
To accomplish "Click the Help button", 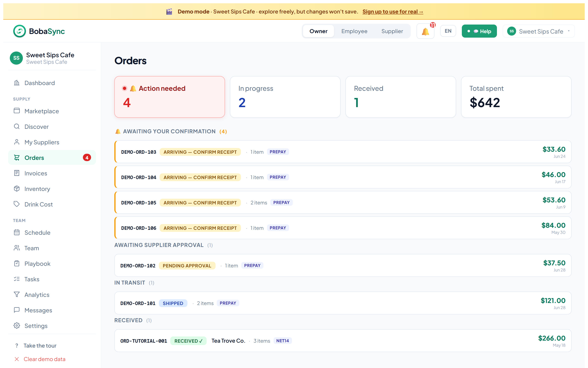I will click(479, 31).
